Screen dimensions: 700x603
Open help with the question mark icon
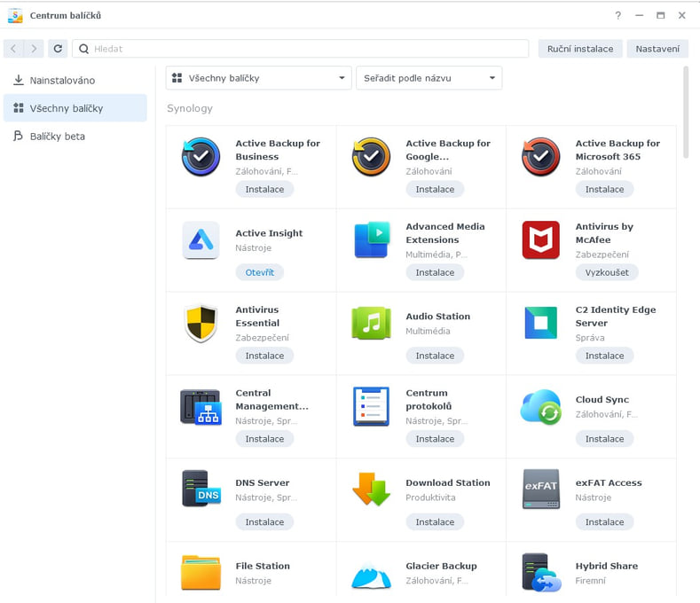coord(617,16)
